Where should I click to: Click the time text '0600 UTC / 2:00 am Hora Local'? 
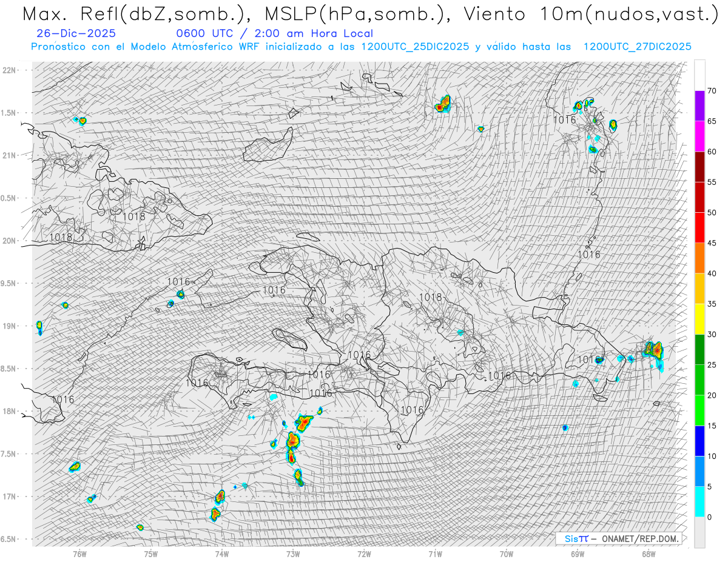coord(275,34)
